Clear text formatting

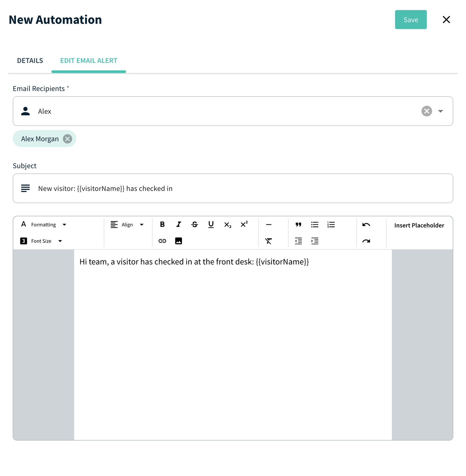(269, 241)
